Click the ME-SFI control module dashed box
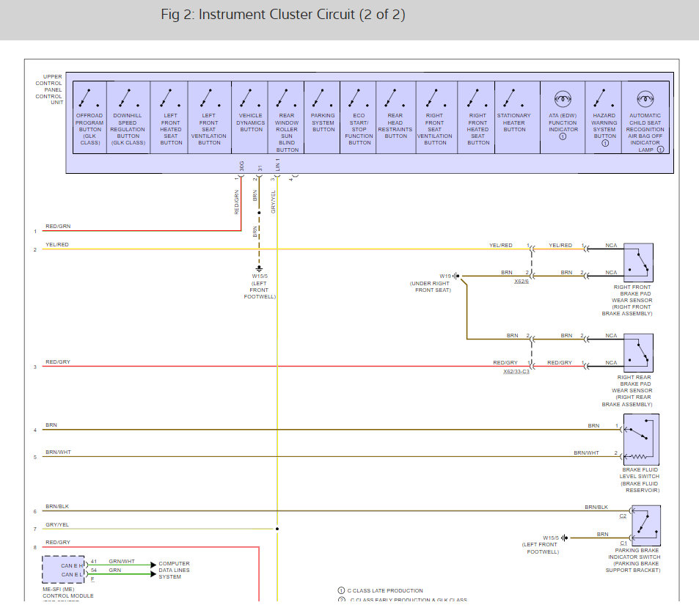The image size is (699, 616). click(x=63, y=570)
